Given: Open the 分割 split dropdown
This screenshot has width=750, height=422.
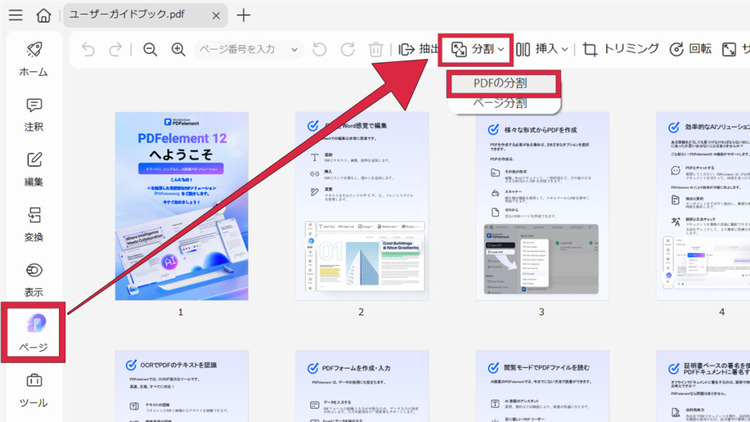Looking at the screenshot, I should [476, 49].
